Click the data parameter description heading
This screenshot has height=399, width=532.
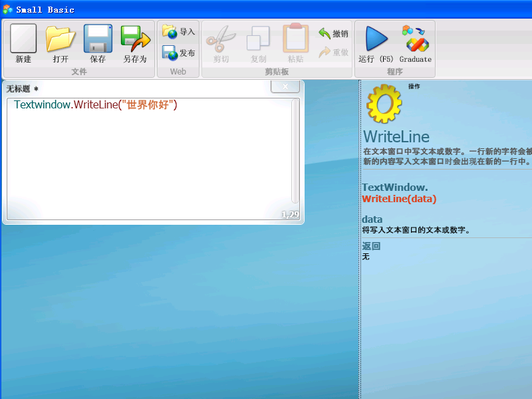tap(372, 219)
